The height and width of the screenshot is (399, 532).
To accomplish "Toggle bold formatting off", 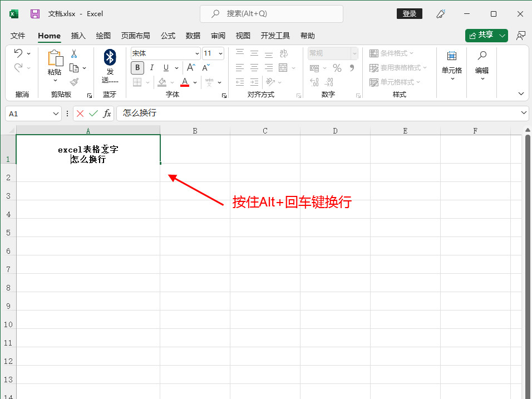I will pos(137,68).
